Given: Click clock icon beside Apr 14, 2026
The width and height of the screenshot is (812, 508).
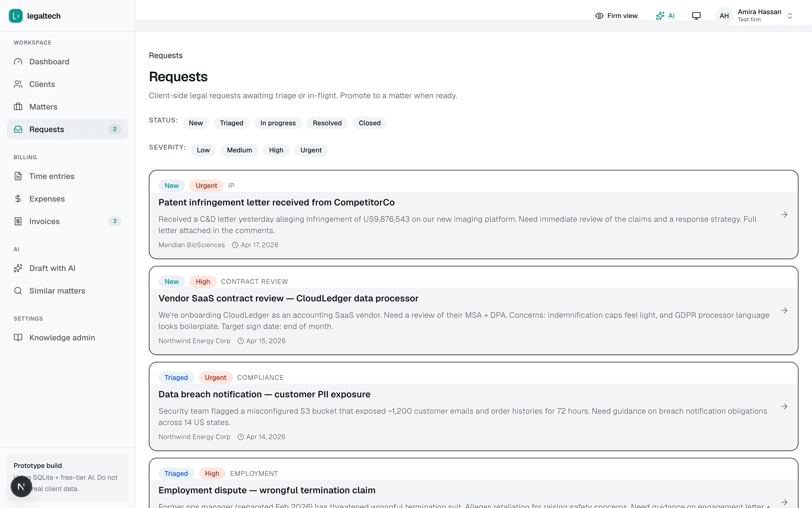Looking at the screenshot, I should point(240,437).
